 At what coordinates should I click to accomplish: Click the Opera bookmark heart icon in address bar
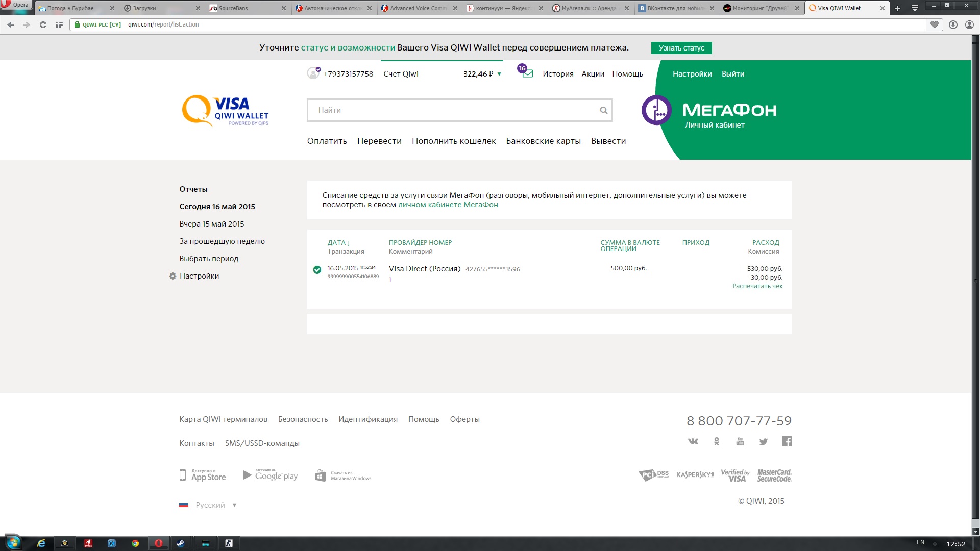tap(934, 24)
